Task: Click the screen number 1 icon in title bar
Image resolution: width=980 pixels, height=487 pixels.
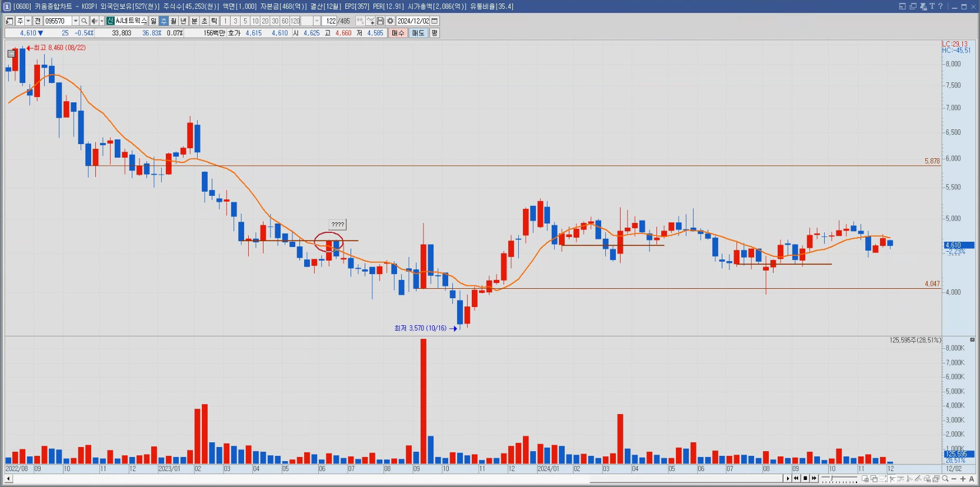Action: point(7,6)
